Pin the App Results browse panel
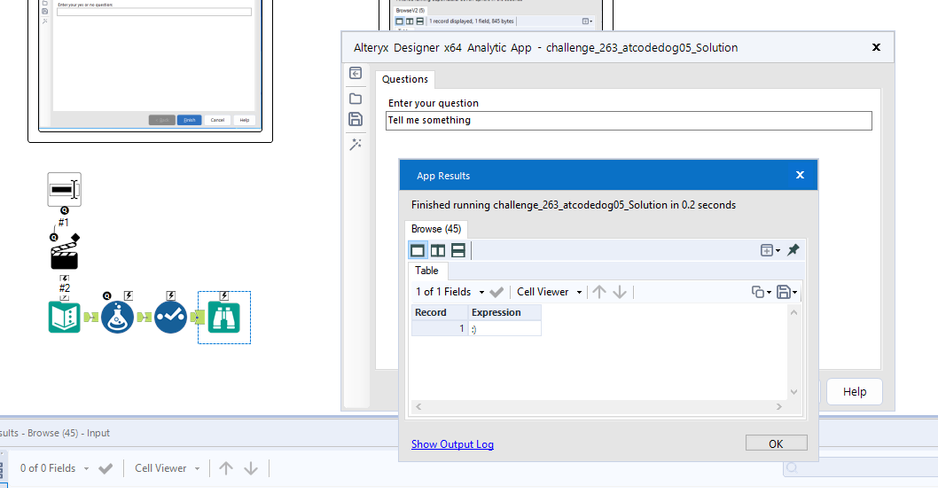The image size is (938, 488). [793, 250]
